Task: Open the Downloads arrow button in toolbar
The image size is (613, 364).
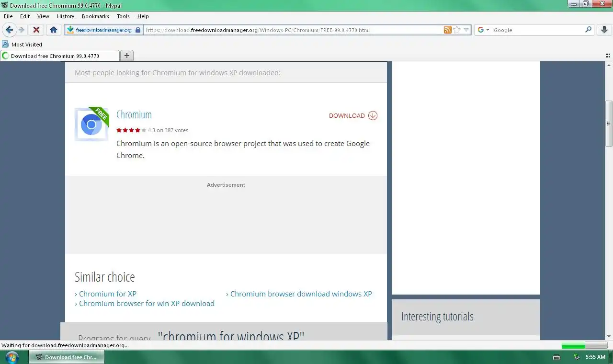Action: click(x=604, y=30)
